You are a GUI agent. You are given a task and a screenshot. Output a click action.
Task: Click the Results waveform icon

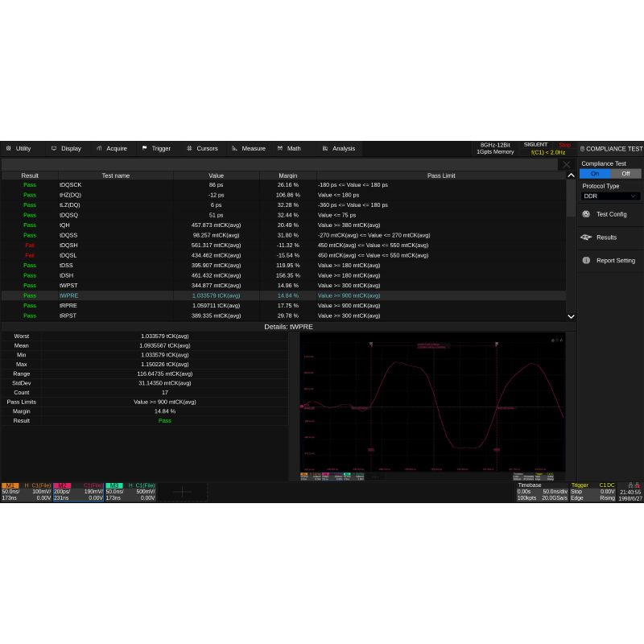click(x=586, y=237)
